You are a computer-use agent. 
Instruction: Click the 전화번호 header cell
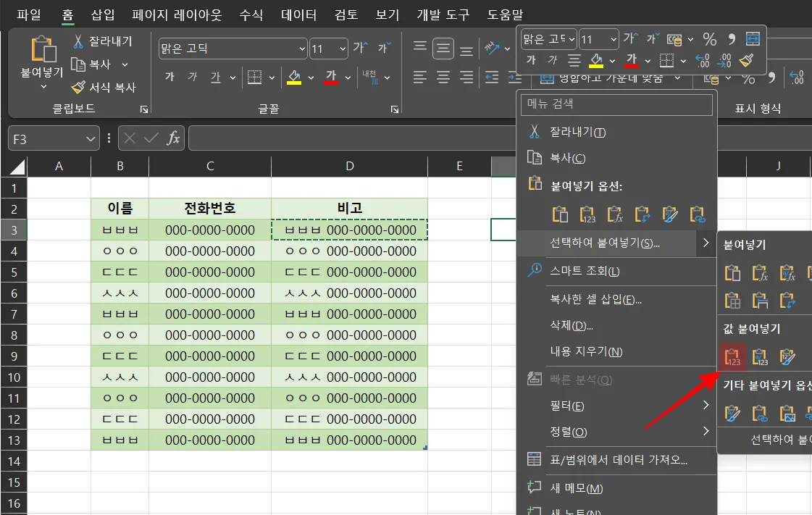(x=210, y=208)
